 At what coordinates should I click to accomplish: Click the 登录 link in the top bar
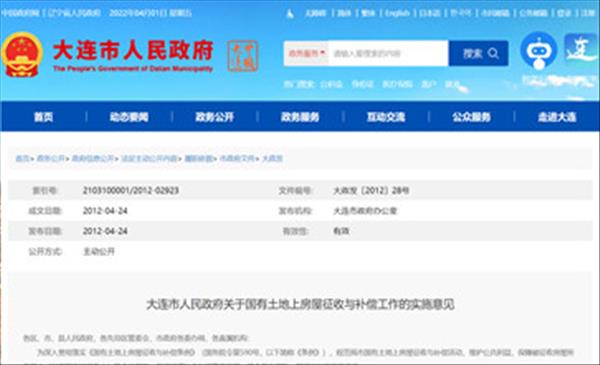pyautogui.click(x=564, y=13)
